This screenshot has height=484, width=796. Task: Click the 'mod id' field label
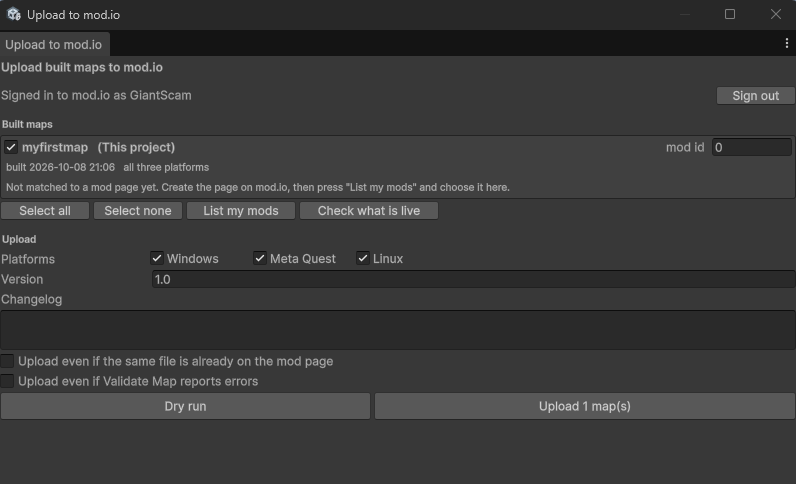tap(685, 147)
